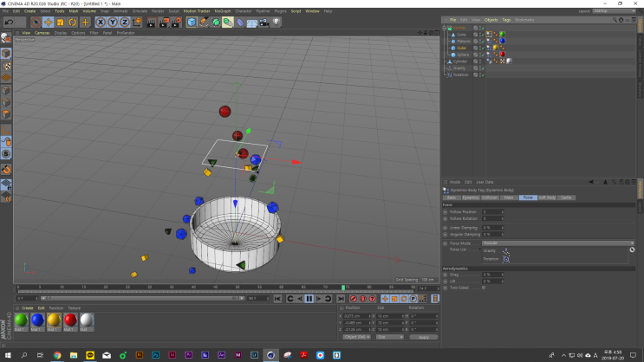The width and height of the screenshot is (644, 362).
Task: Select the red material swatch
Action: [x=70, y=320]
